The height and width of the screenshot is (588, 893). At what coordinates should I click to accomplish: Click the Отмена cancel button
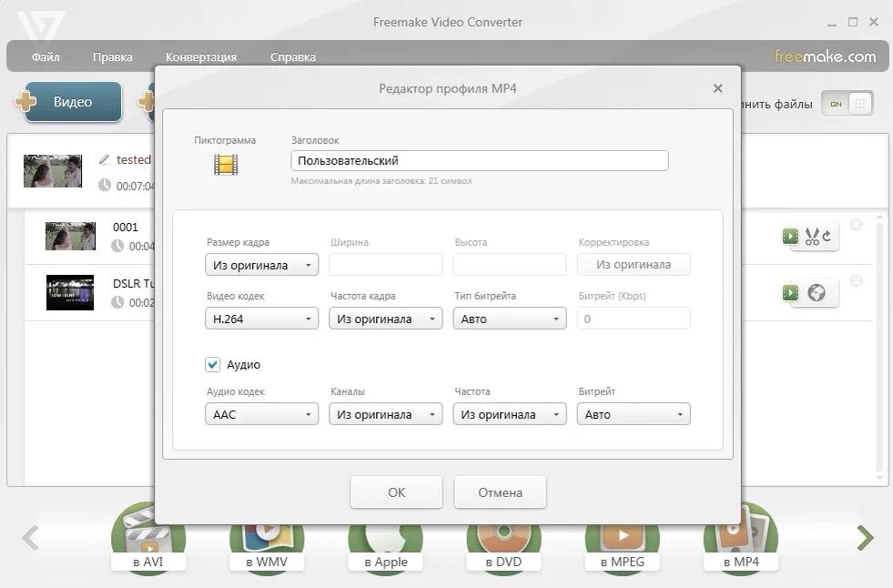pos(500,492)
